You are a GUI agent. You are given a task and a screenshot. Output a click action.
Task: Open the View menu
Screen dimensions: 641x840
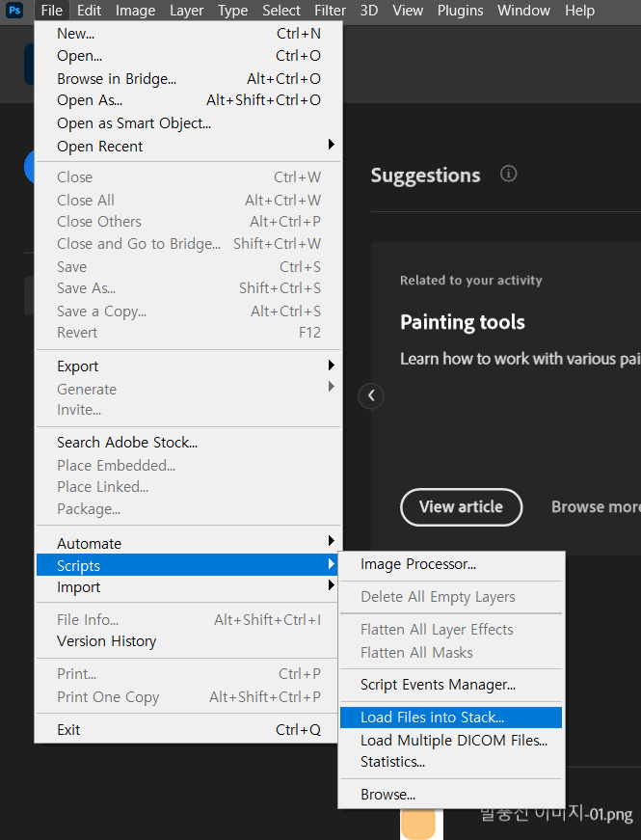[x=408, y=11]
